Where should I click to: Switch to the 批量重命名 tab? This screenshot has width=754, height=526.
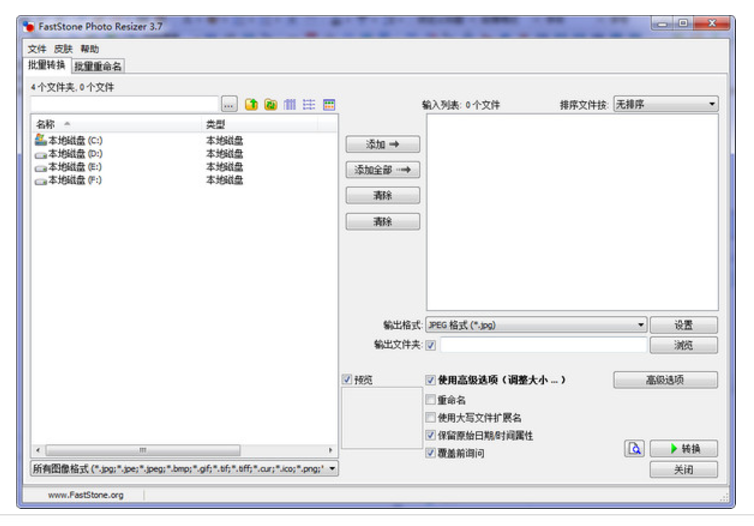[x=98, y=66]
